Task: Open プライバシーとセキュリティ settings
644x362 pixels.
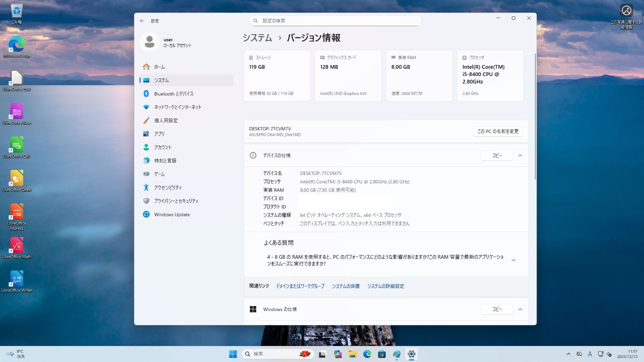Action: coord(176,201)
